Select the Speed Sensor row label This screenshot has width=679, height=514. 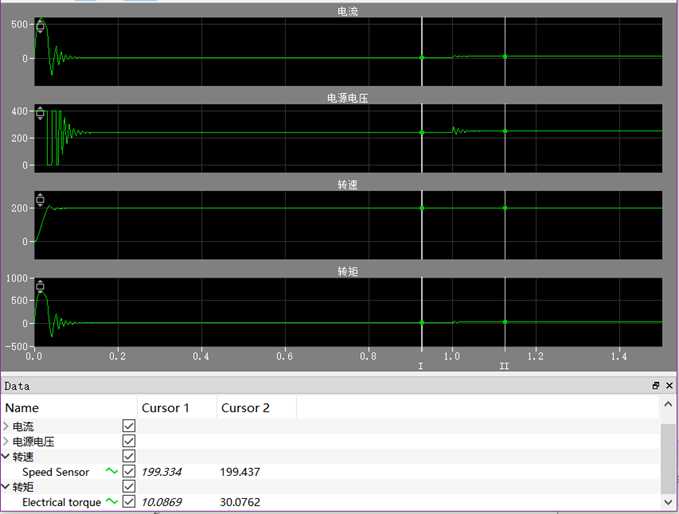point(55,472)
